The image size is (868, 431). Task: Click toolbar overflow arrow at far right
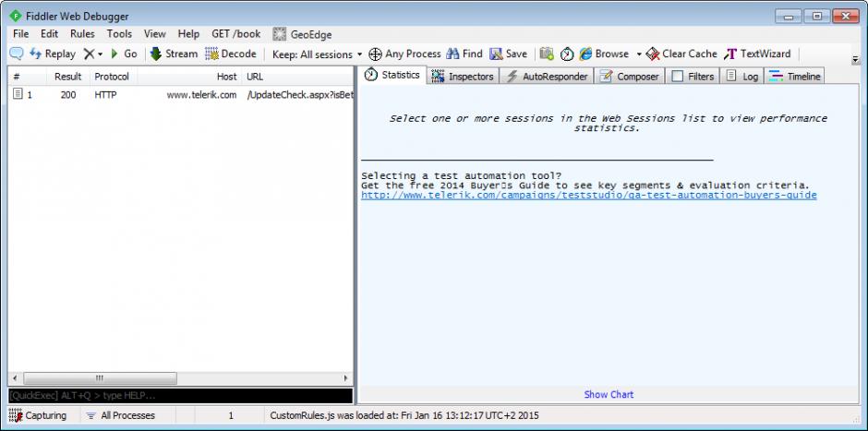[x=855, y=60]
